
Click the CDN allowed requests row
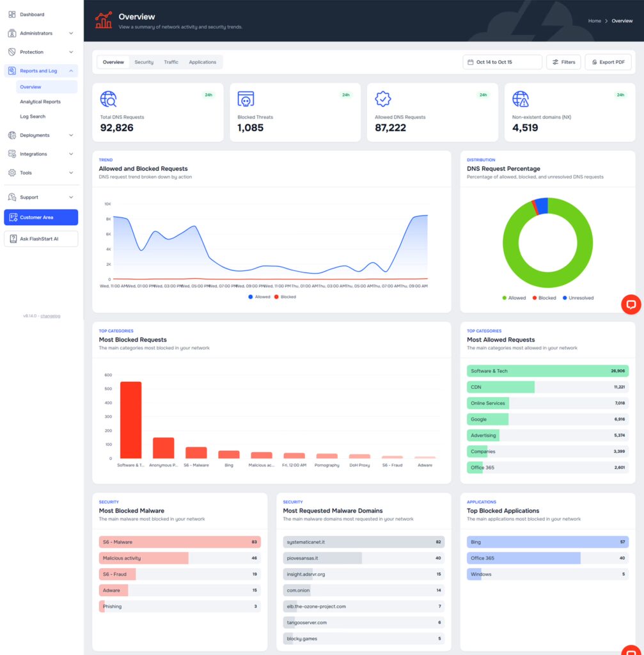pyautogui.click(x=547, y=387)
